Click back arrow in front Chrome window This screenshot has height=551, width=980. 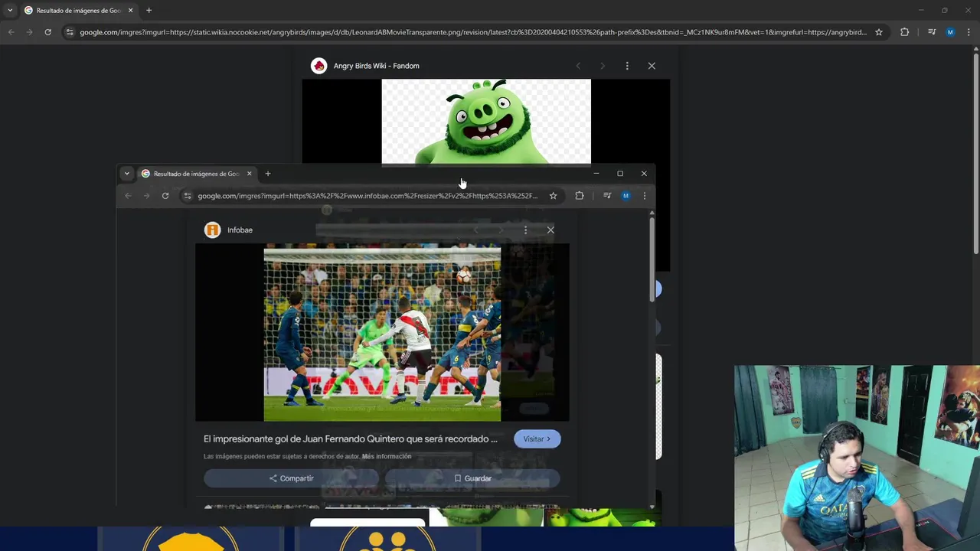click(x=129, y=196)
